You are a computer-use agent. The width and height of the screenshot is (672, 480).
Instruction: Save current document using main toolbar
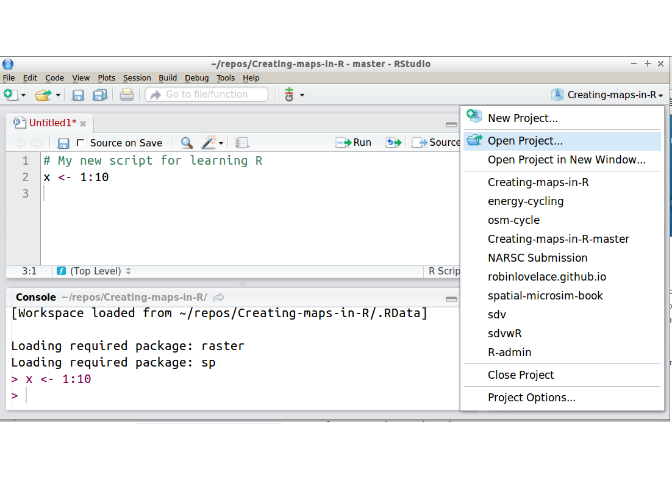tap(78, 95)
